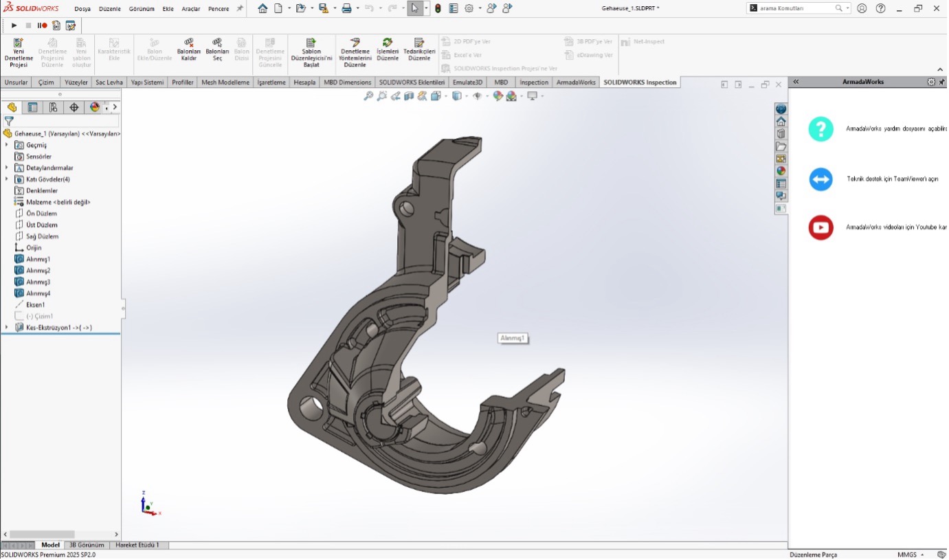Click Balonları Seç tool

tap(217, 49)
